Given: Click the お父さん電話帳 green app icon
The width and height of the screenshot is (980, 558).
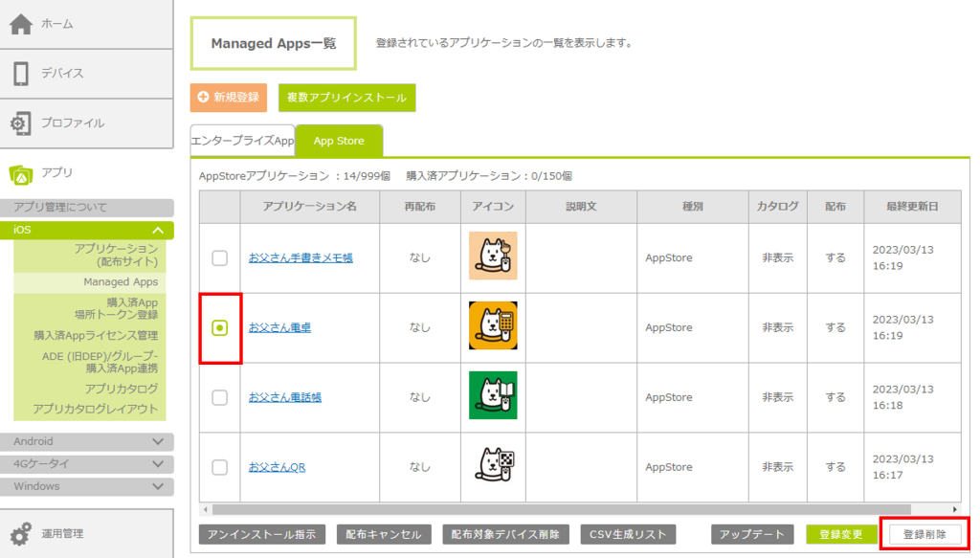Looking at the screenshot, I should point(493,396).
